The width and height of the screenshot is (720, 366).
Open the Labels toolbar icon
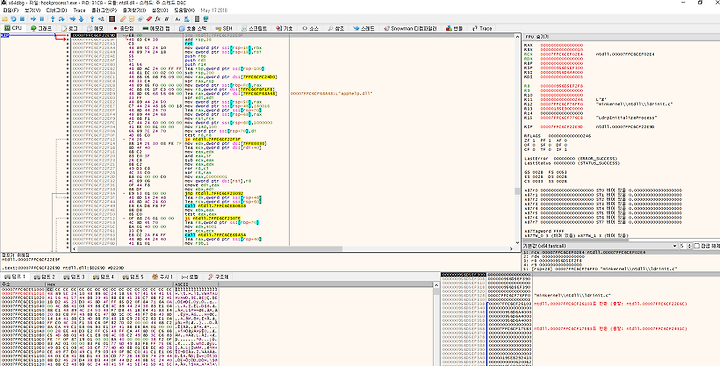coord(141,19)
